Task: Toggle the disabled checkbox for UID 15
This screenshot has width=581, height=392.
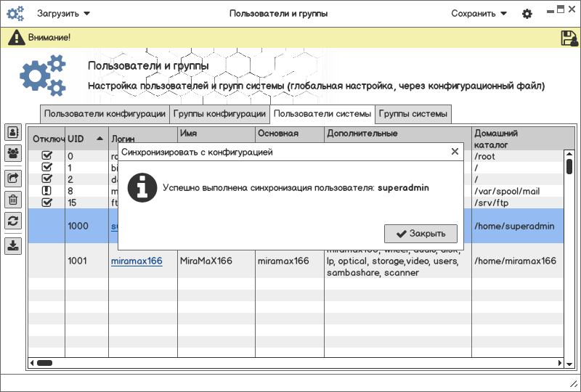Action: point(47,202)
